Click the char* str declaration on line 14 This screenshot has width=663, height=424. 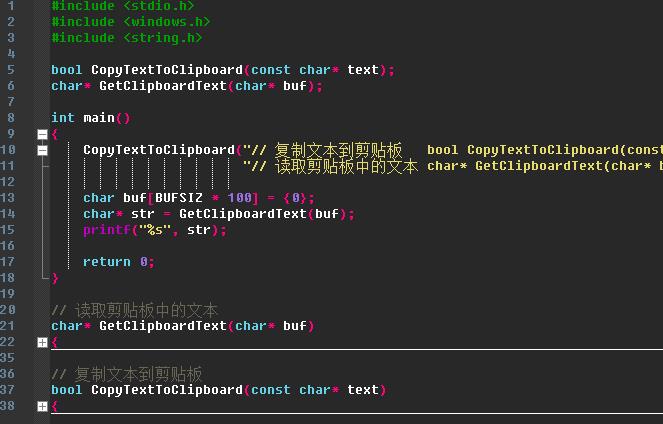[219, 214]
